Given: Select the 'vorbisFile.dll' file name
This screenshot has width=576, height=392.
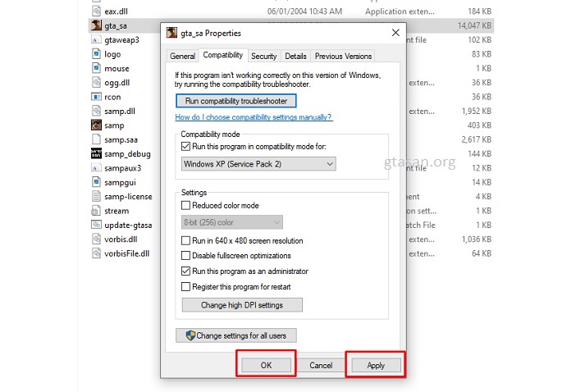Looking at the screenshot, I should pos(126,253).
